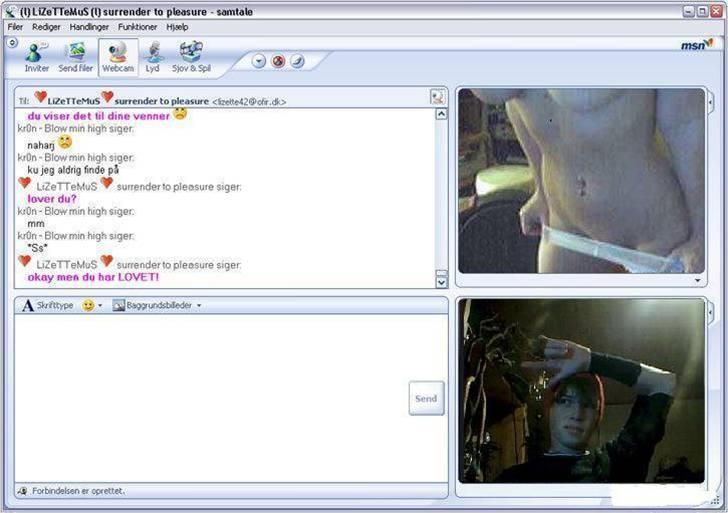Open the round down-arrow menu in toolbar
The width and height of the screenshot is (728, 513).
[259, 61]
